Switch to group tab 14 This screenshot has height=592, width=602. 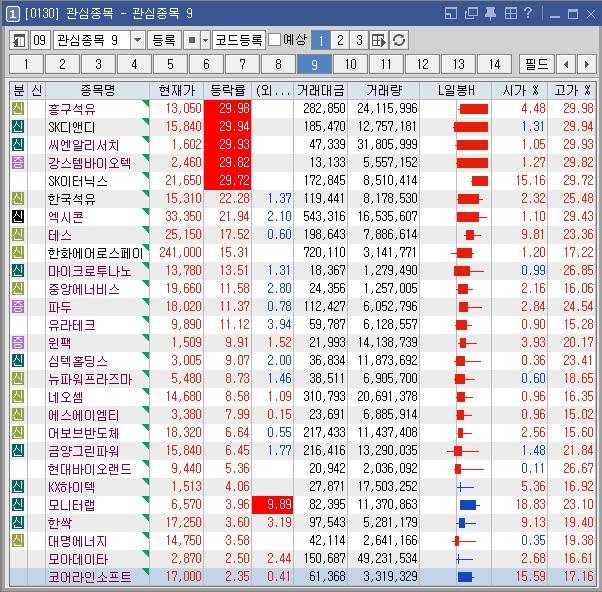[x=494, y=64]
